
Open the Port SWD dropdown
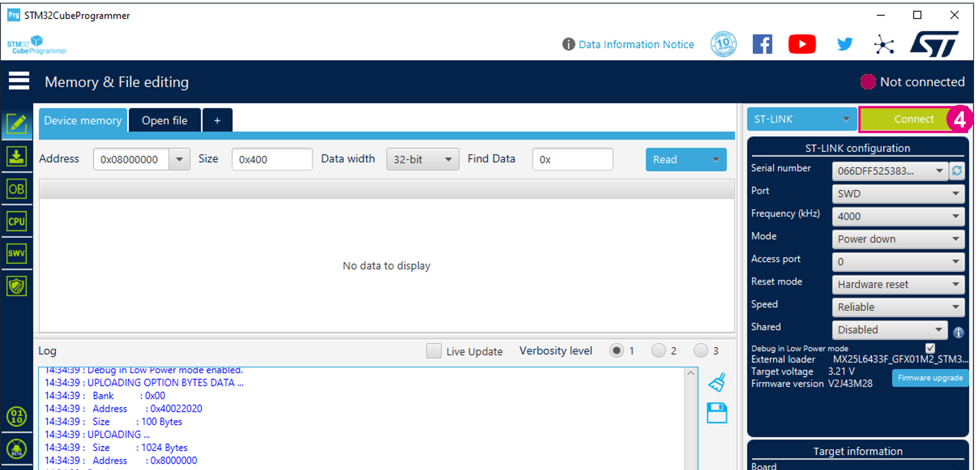coord(898,194)
